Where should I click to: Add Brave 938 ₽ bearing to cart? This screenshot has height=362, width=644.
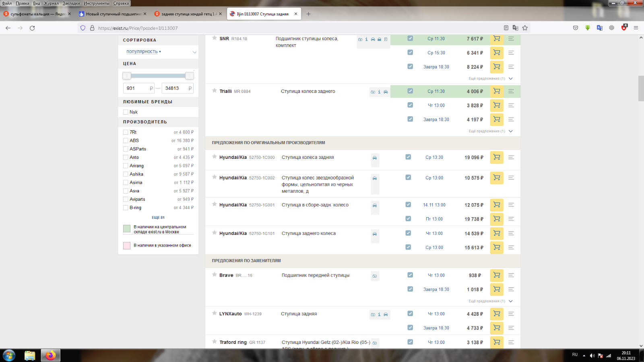(x=497, y=276)
